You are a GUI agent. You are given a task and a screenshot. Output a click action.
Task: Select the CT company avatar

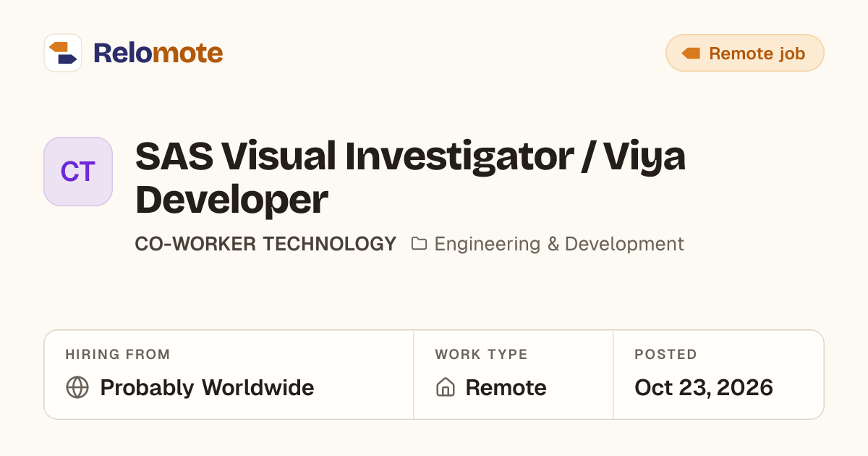78,172
